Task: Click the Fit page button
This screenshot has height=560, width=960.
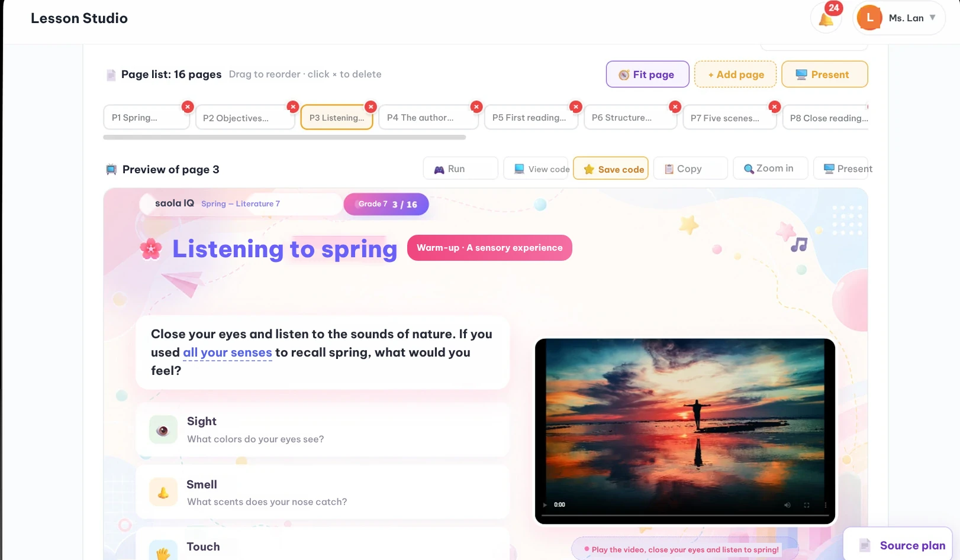Action: point(647,75)
